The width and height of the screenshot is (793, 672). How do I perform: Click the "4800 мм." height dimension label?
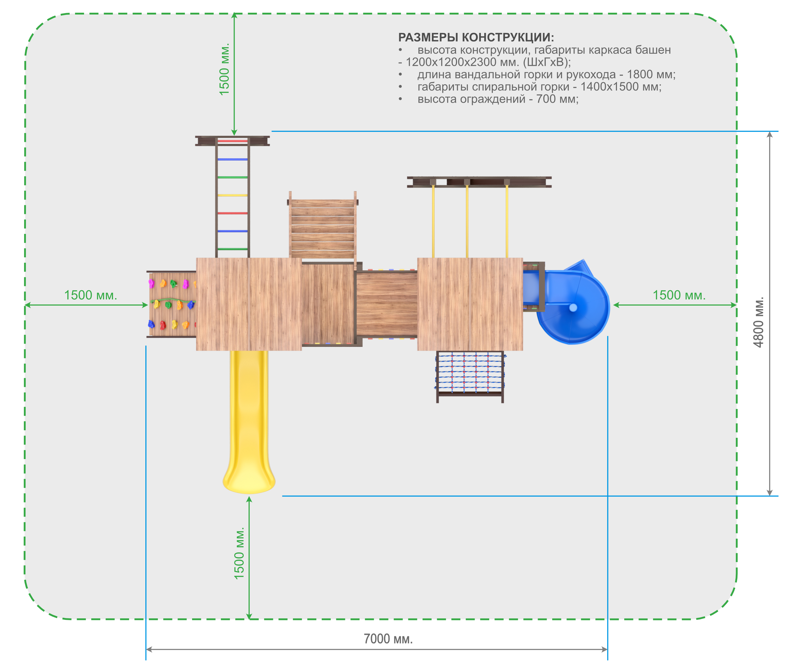[x=758, y=322]
